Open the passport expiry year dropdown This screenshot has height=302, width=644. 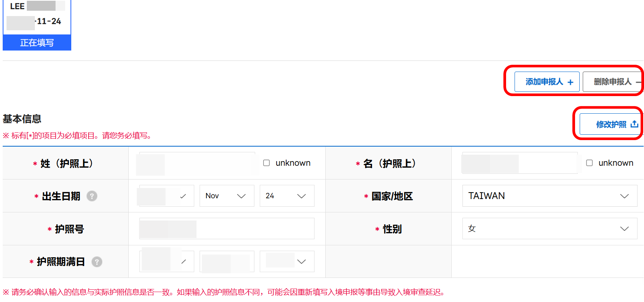click(x=167, y=261)
